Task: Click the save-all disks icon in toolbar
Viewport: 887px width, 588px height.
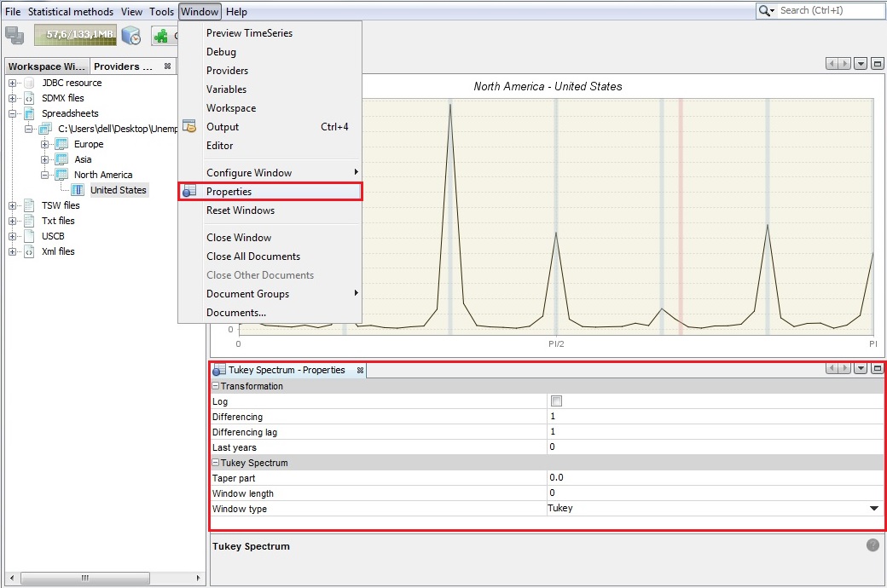Action: [14, 35]
